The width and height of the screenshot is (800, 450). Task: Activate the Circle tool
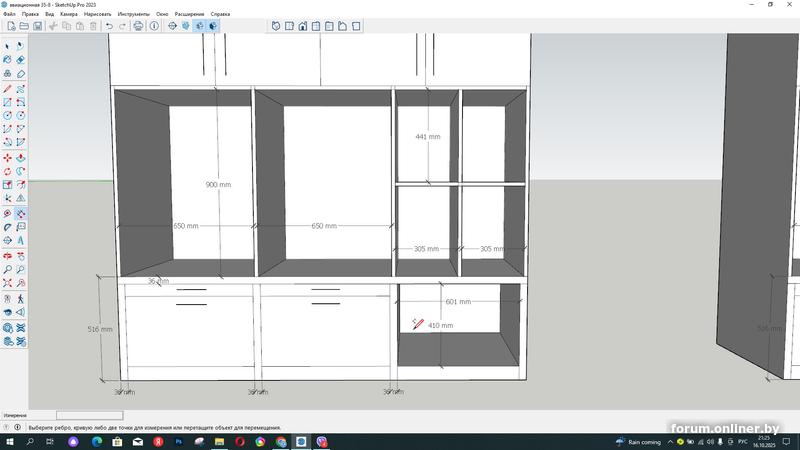[7, 115]
